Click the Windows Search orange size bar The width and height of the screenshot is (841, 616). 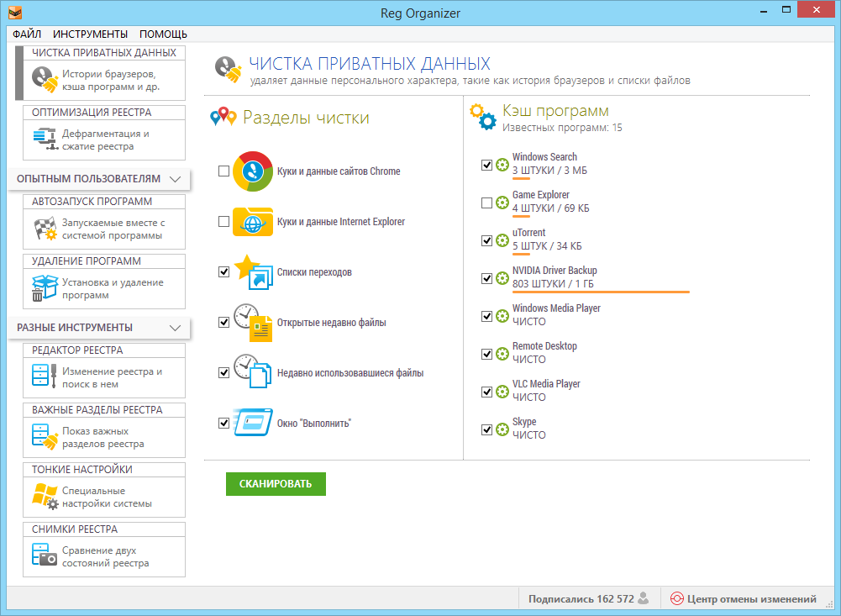pos(521,178)
